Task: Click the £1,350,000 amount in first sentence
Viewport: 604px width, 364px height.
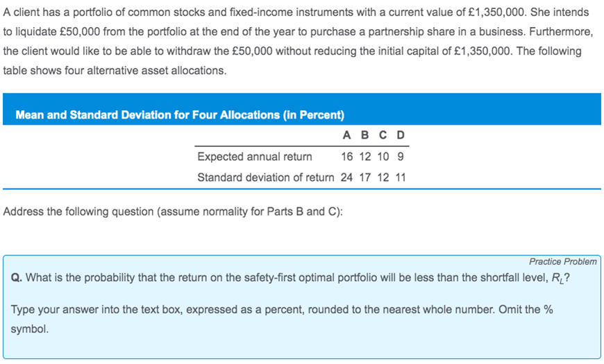Action: point(496,12)
